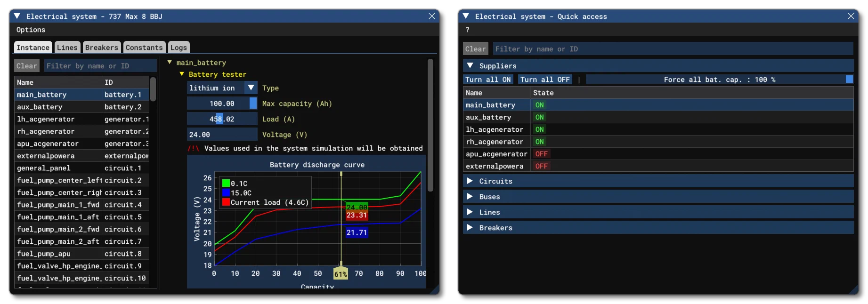The height and width of the screenshot is (304, 868).
Task: Switch to the Logs tab
Action: coord(178,48)
